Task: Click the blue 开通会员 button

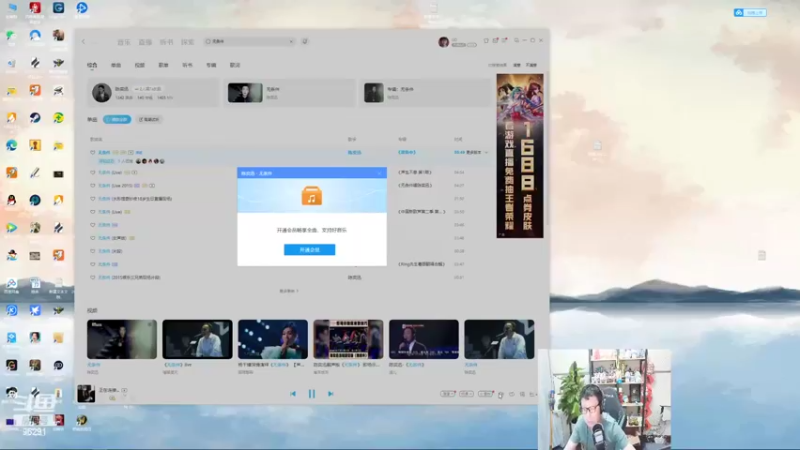Action: click(x=310, y=249)
